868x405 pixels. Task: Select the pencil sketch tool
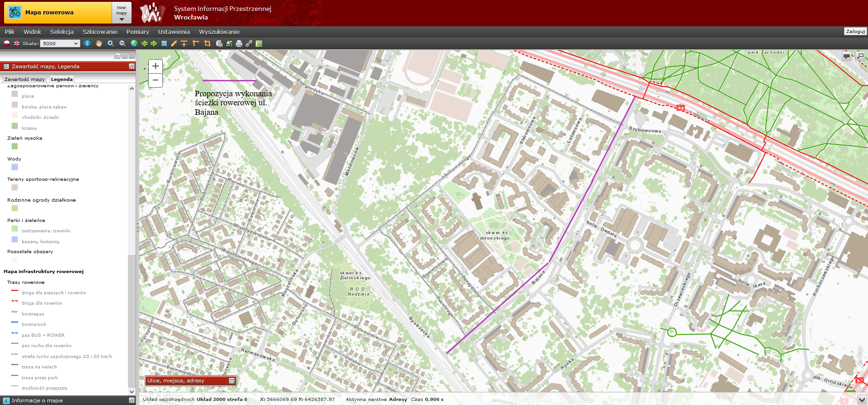tap(174, 43)
